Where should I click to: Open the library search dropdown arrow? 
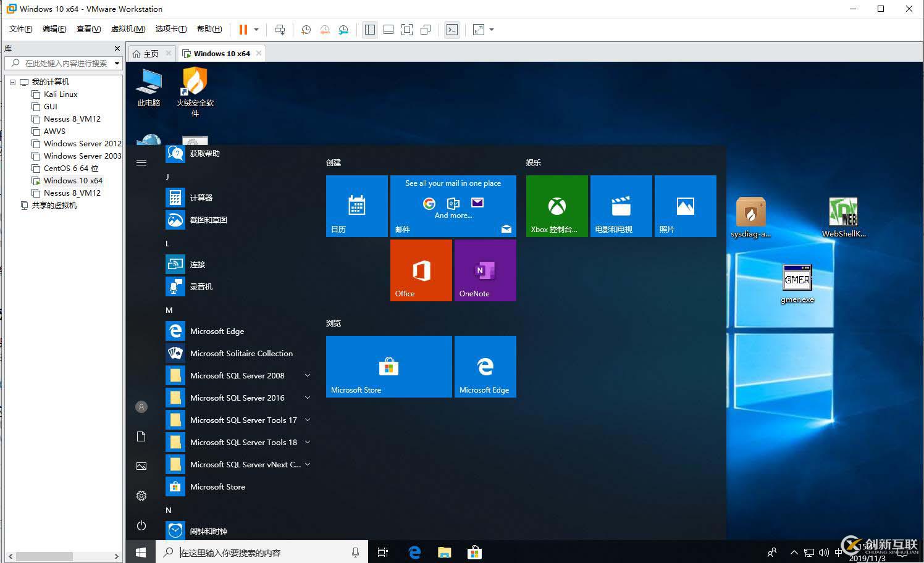coord(117,63)
